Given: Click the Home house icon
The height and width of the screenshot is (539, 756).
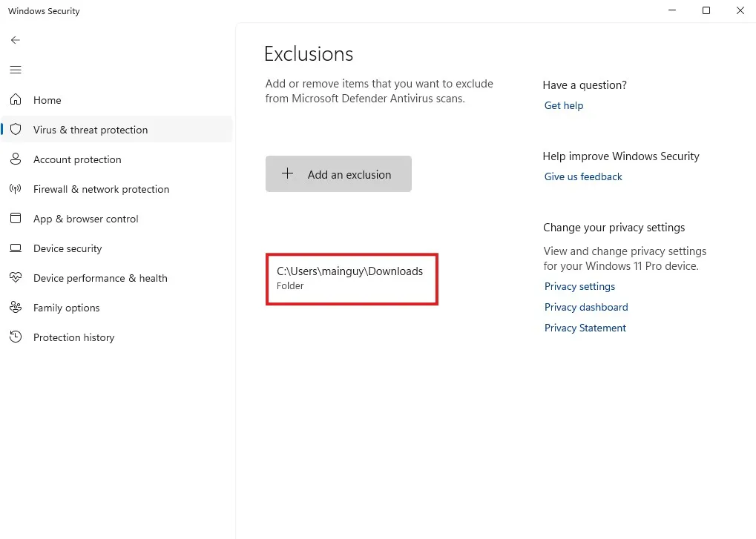Looking at the screenshot, I should pyautogui.click(x=16, y=100).
